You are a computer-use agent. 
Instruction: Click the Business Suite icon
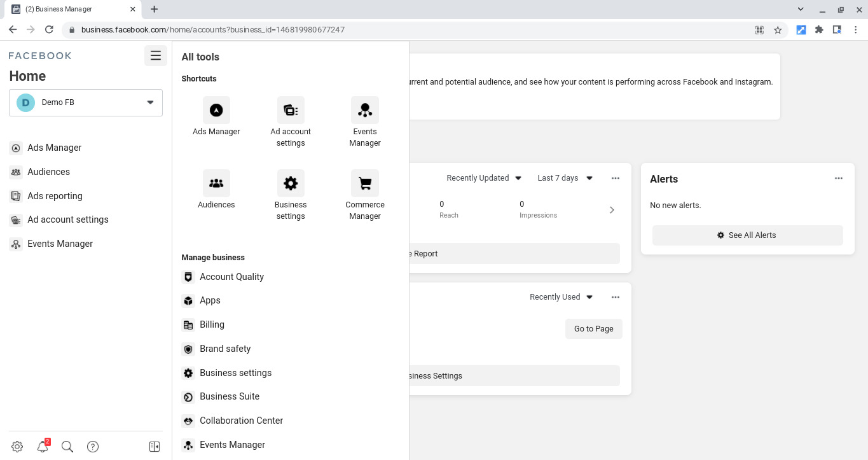coord(188,397)
